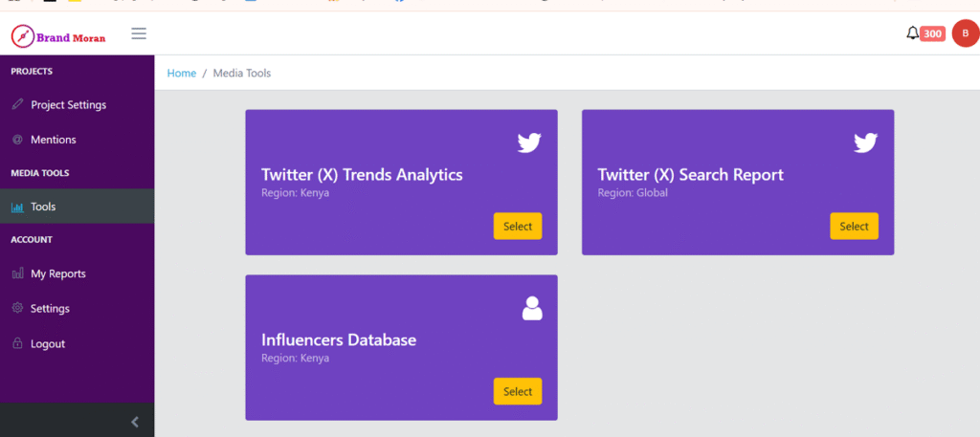Viewport: 980px width, 437px height.
Task: Open Project Settings in sidebar
Action: pyautogui.click(x=77, y=105)
